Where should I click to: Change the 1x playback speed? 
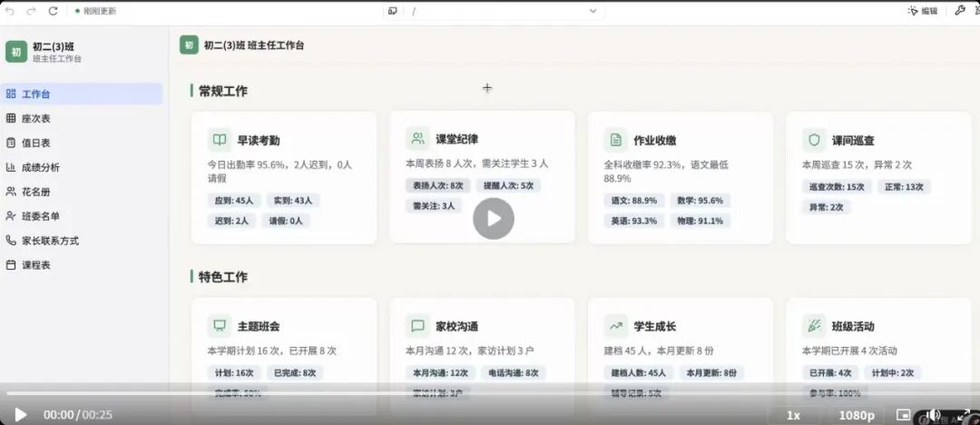click(793, 415)
